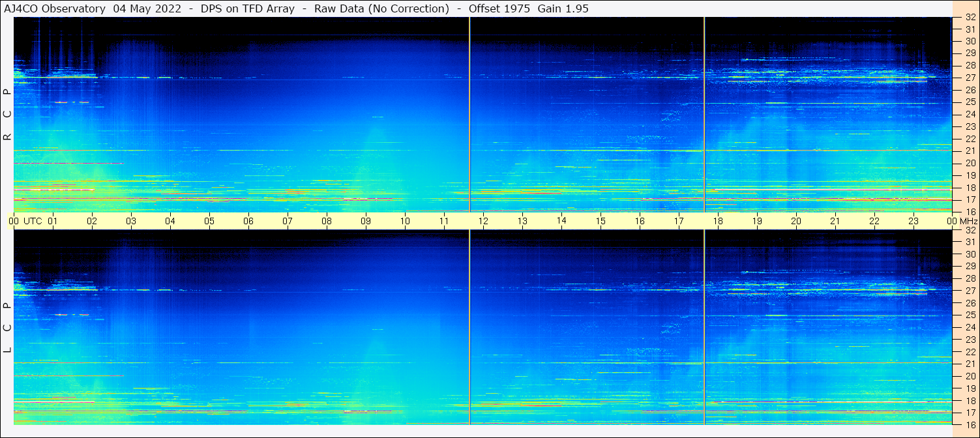Click the vertical RCP panel label
This screenshot has width=980, height=438.
[x=7, y=114]
